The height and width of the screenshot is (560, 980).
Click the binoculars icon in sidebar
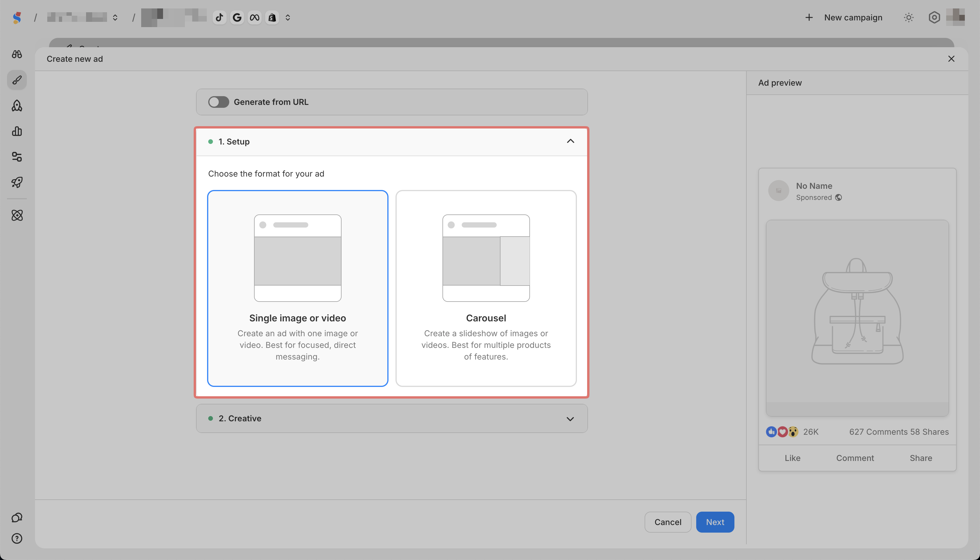click(x=17, y=54)
